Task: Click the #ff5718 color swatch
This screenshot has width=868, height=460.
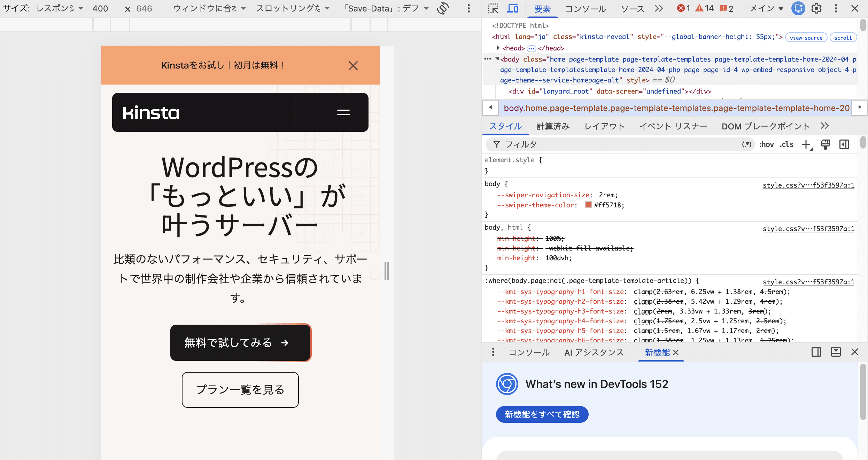Action: tap(589, 205)
